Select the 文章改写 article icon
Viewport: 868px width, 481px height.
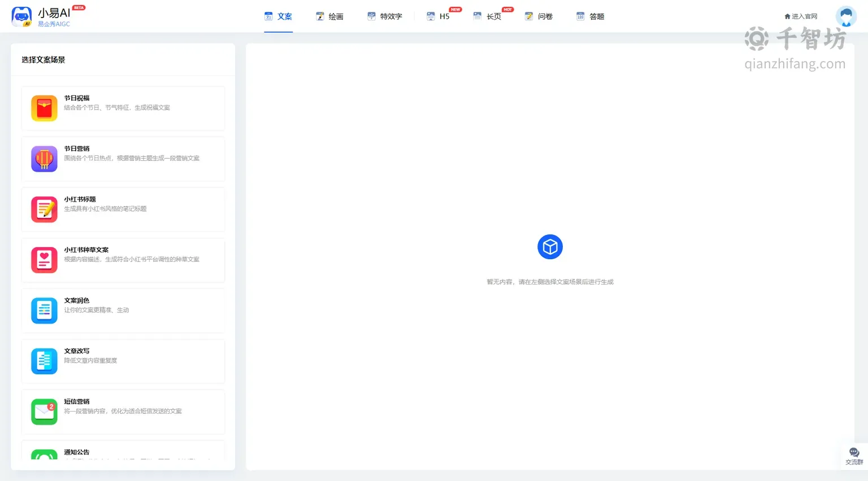[44, 361]
